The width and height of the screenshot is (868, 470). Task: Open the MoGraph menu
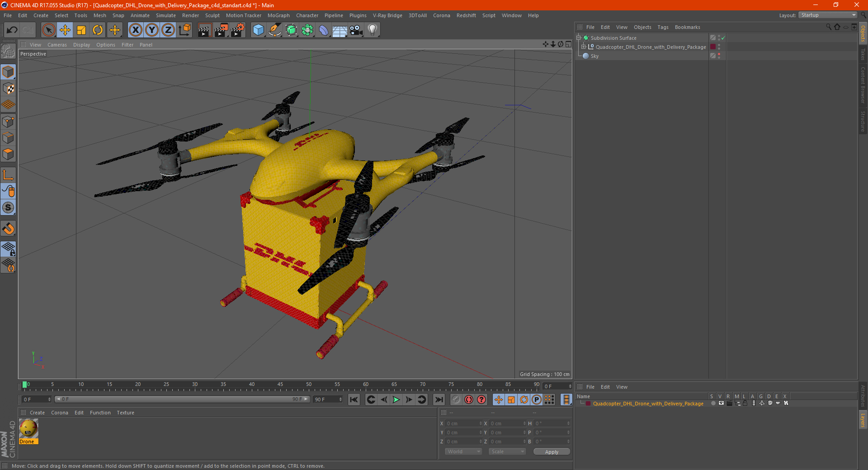[x=278, y=15]
